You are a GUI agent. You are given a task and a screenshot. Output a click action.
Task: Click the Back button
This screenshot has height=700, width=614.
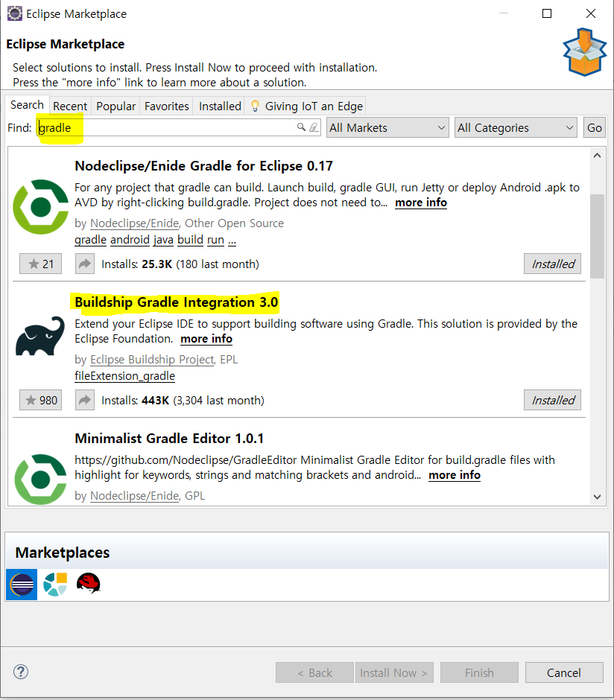coord(314,672)
